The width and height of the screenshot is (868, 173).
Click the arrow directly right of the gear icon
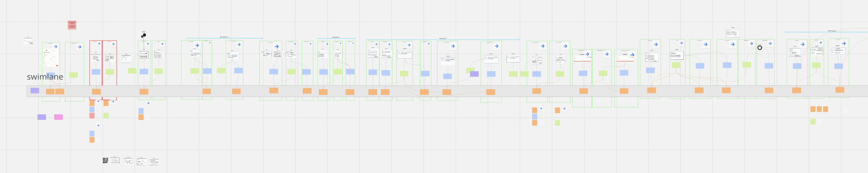[770, 44]
